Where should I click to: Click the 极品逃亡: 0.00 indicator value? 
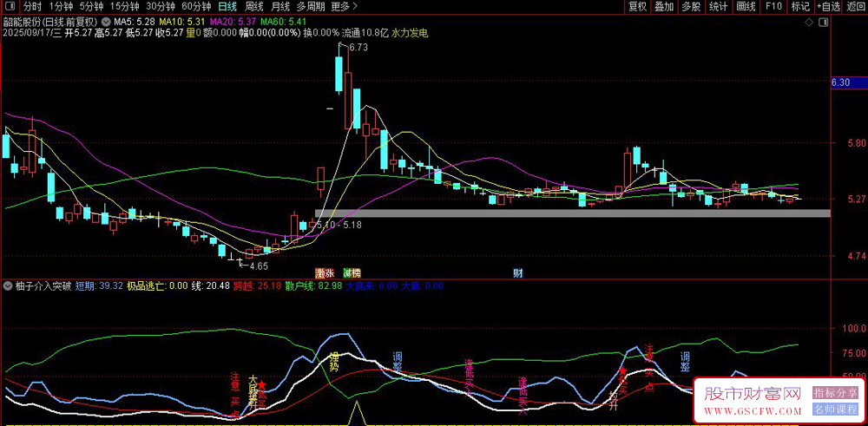tap(156, 286)
